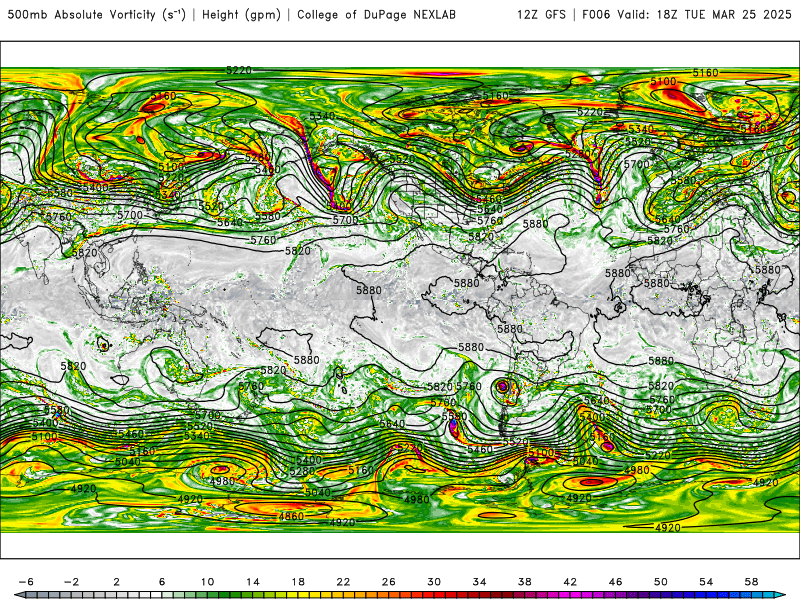Screen dimensions: 800x600
Task: Click the 'Height (gpm)' header text
Action: (241, 15)
